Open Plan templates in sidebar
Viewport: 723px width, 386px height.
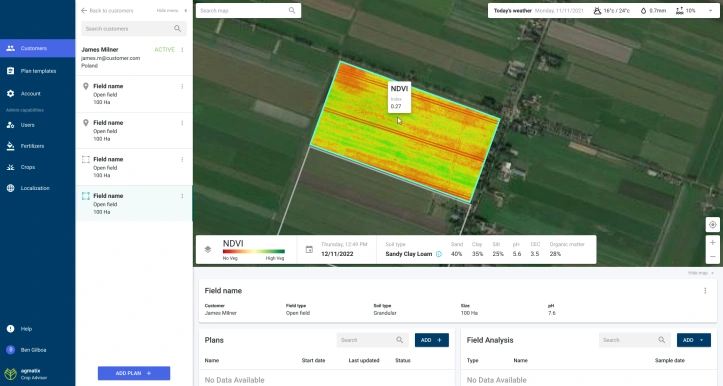tap(37, 71)
